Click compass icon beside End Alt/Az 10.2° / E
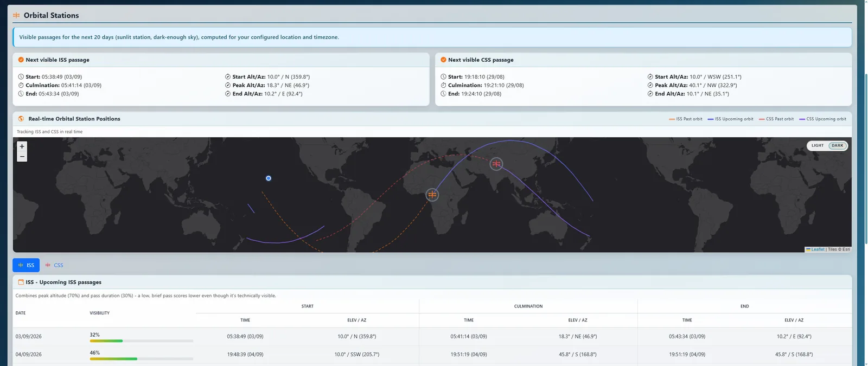The image size is (868, 366). tap(228, 94)
